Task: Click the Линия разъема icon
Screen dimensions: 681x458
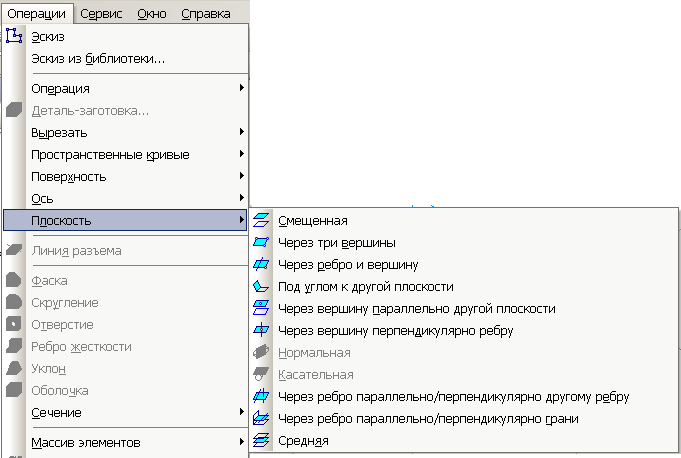Action: [x=14, y=250]
